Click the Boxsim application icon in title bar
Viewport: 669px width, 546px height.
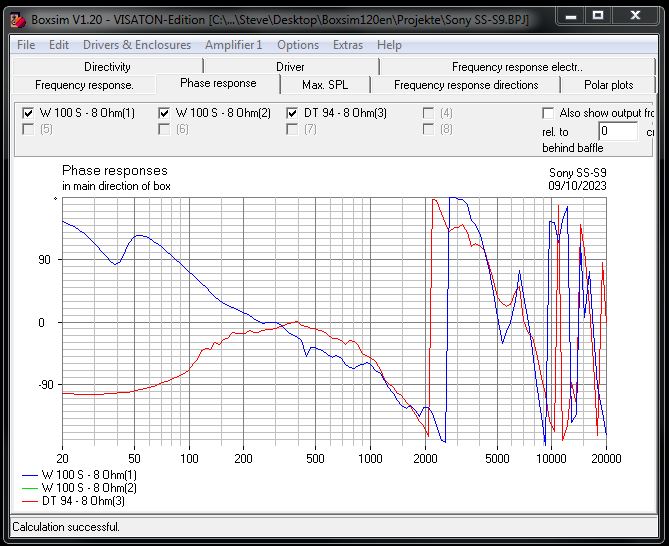18,20
